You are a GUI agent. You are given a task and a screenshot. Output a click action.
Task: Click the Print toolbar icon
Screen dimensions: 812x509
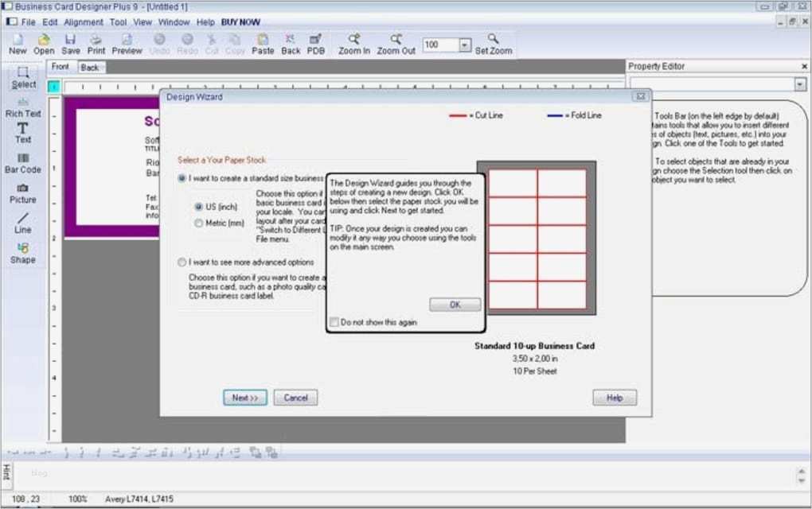click(96, 44)
